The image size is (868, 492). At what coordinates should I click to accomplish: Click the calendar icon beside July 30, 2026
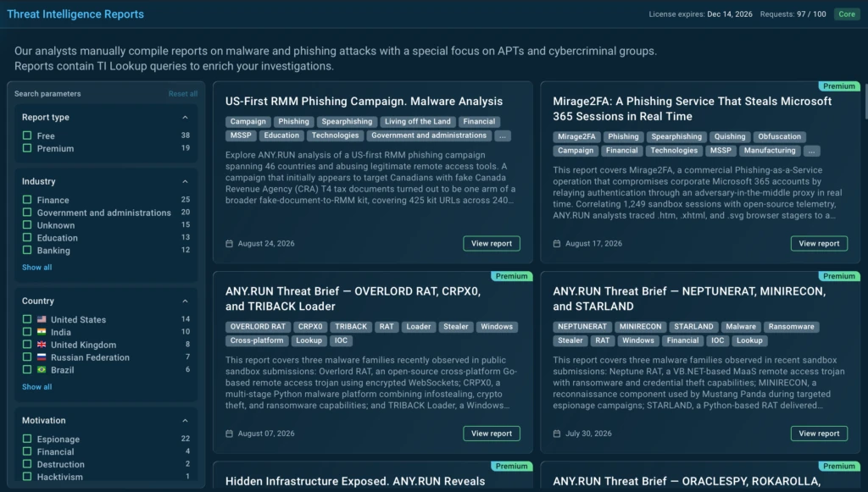(x=557, y=434)
